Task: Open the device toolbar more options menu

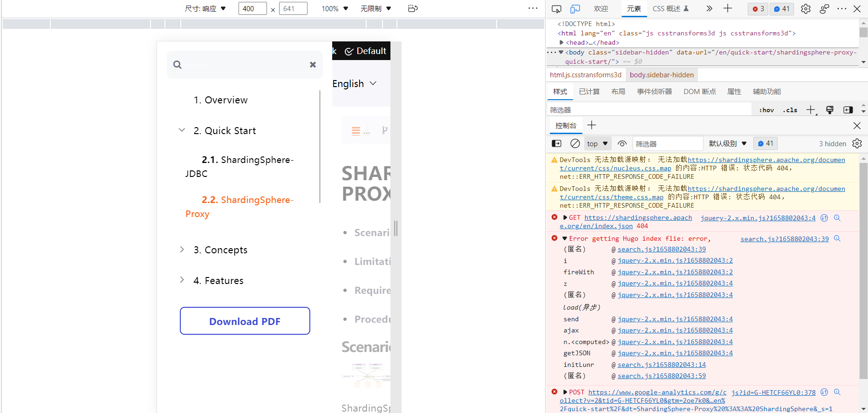Action: (x=533, y=8)
